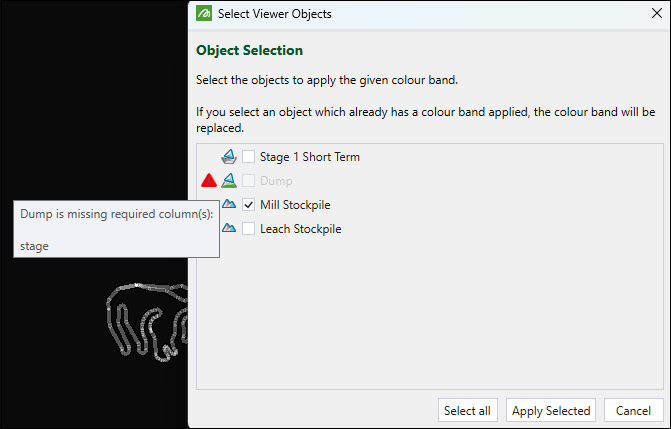The height and width of the screenshot is (429, 671).
Task: Select the Mill Stockpile row label
Action: click(295, 205)
